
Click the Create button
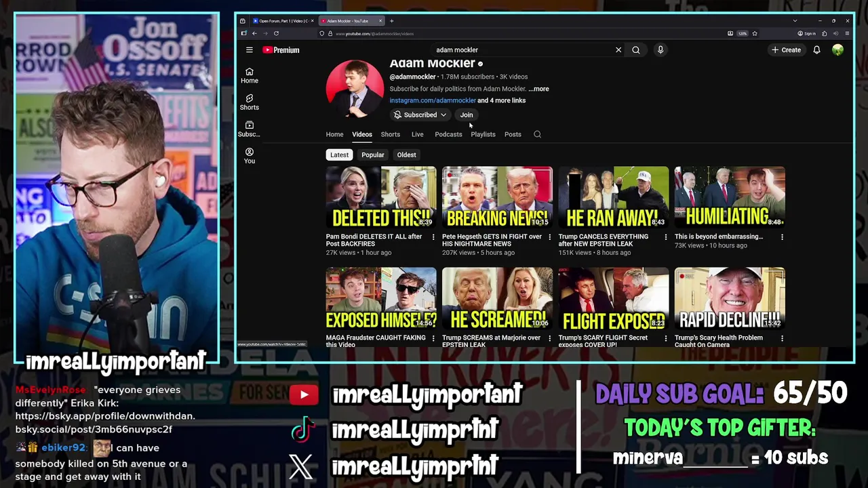click(786, 50)
